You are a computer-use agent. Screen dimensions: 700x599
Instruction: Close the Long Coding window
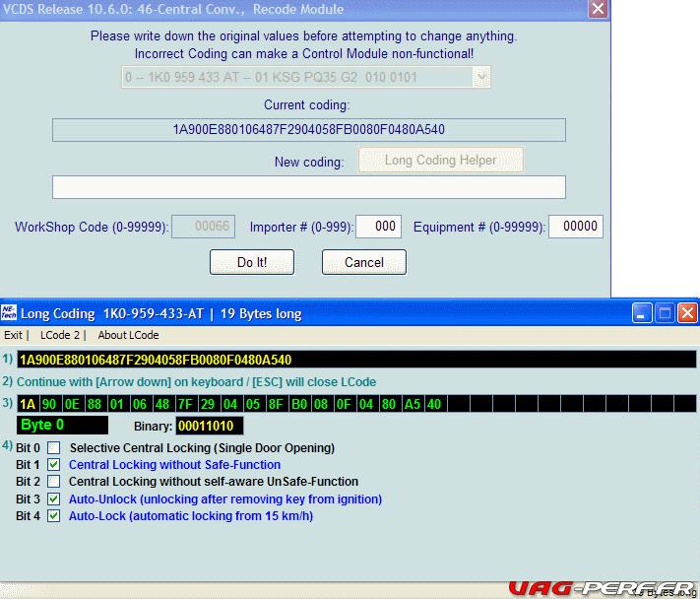point(687,312)
